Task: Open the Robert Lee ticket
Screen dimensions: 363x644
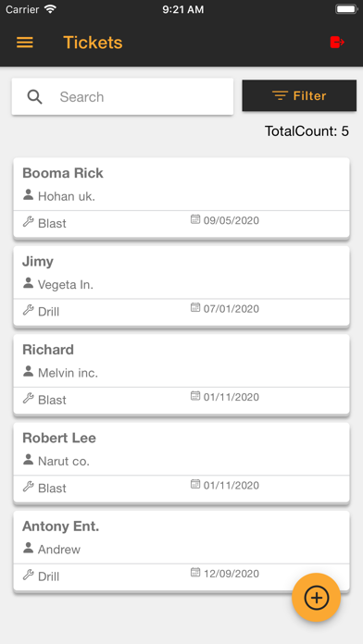Action: coord(181,463)
